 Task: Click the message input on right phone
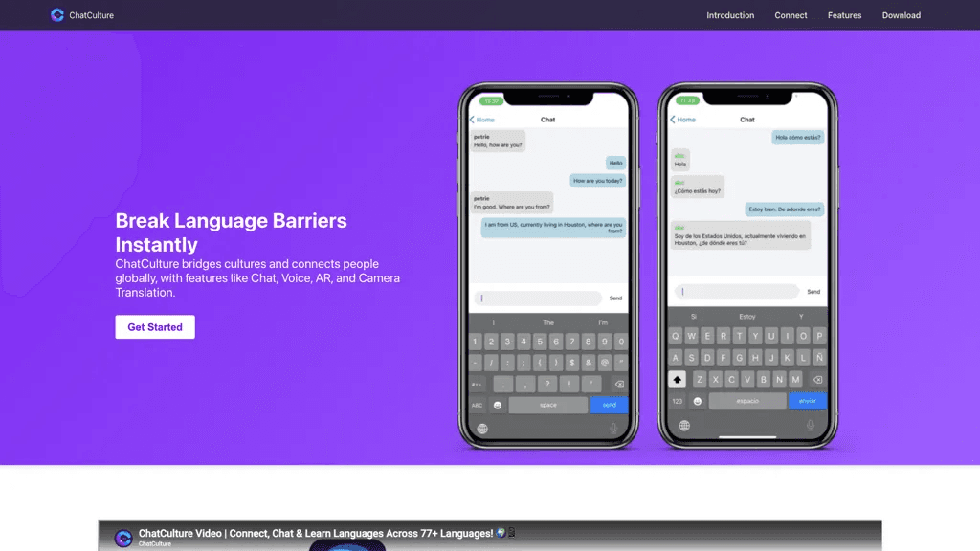tap(737, 291)
